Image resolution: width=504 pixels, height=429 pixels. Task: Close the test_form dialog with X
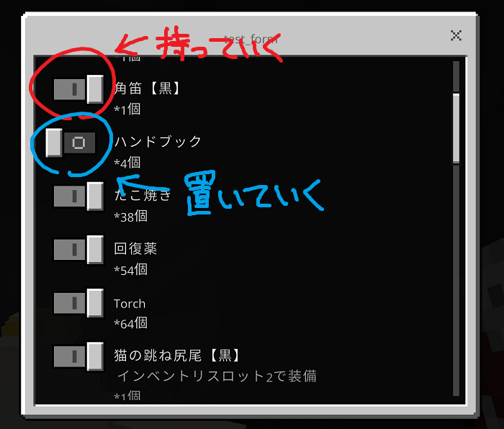tap(456, 35)
